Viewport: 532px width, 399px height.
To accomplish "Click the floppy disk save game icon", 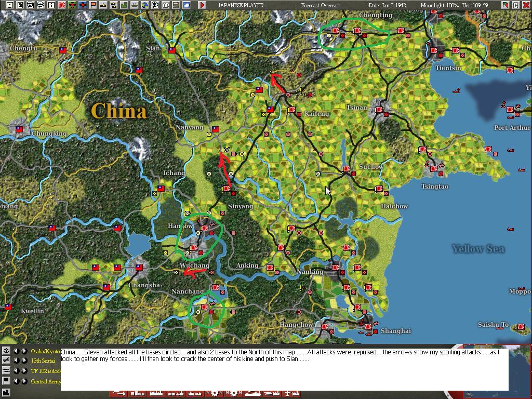I will [9, 5].
